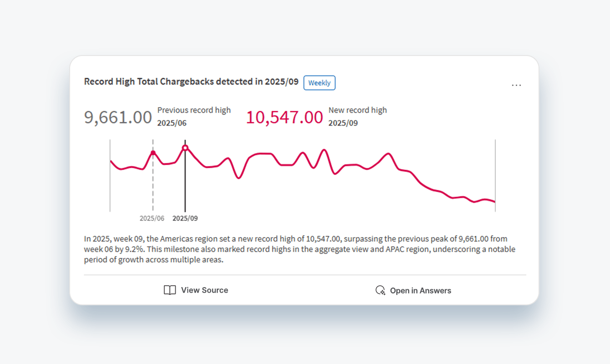
Task: Click the card title Record High Total Chargebacks
Action: (191, 81)
